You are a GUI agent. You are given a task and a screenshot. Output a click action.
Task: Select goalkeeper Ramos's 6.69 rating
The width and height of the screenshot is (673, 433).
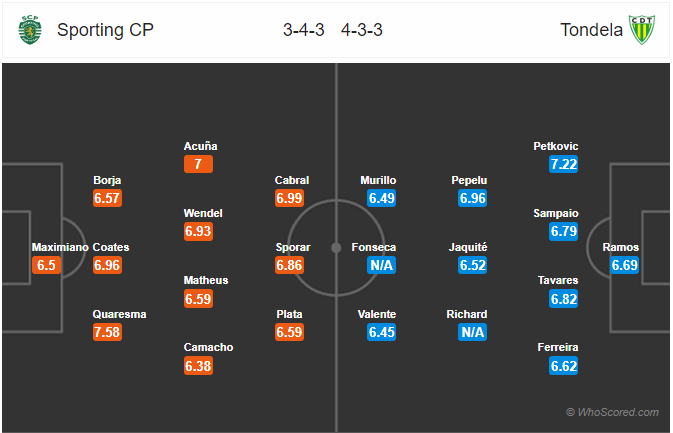(x=624, y=265)
